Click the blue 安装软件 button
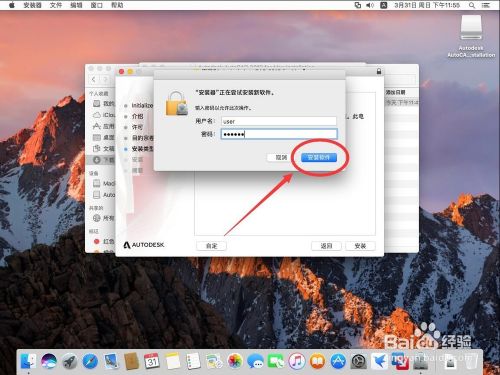The height and width of the screenshot is (375, 500). tap(319, 157)
